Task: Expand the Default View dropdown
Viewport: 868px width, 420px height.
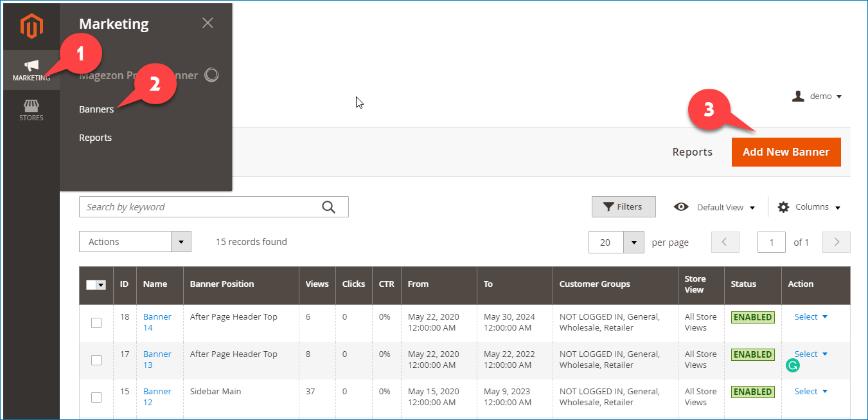Action: coord(714,207)
